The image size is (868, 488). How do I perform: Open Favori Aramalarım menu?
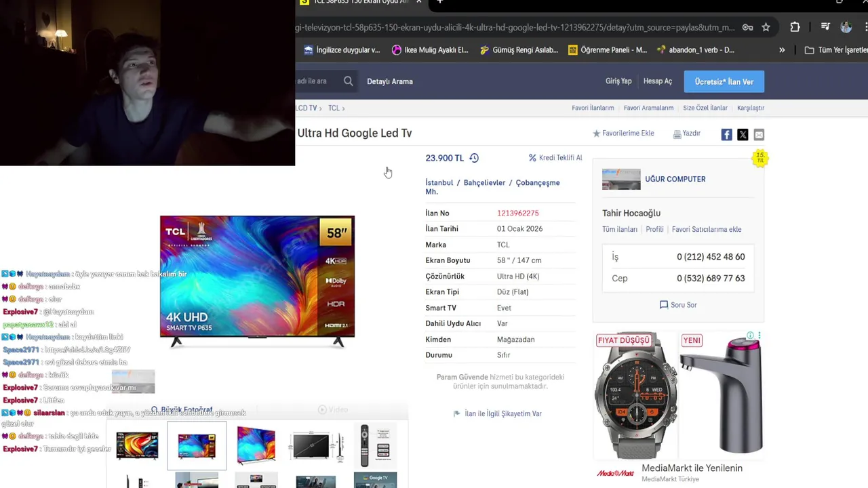[x=648, y=108]
